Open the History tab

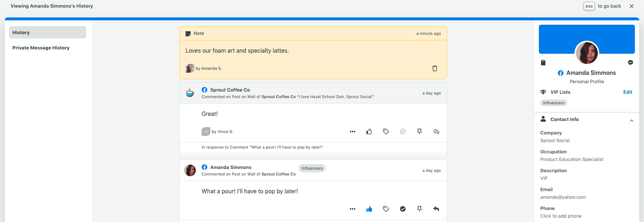click(x=48, y=32)
